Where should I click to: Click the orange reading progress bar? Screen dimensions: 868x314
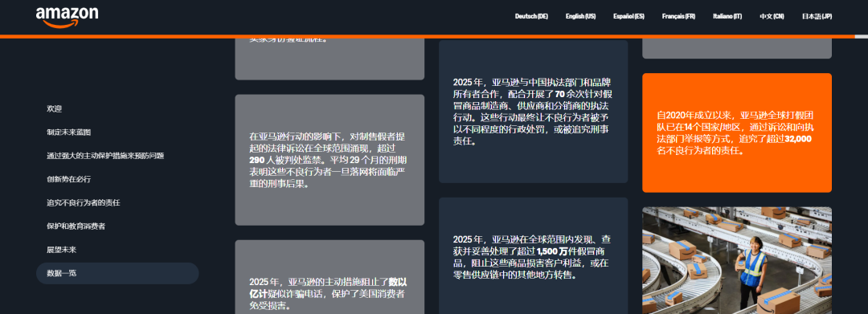428,36
